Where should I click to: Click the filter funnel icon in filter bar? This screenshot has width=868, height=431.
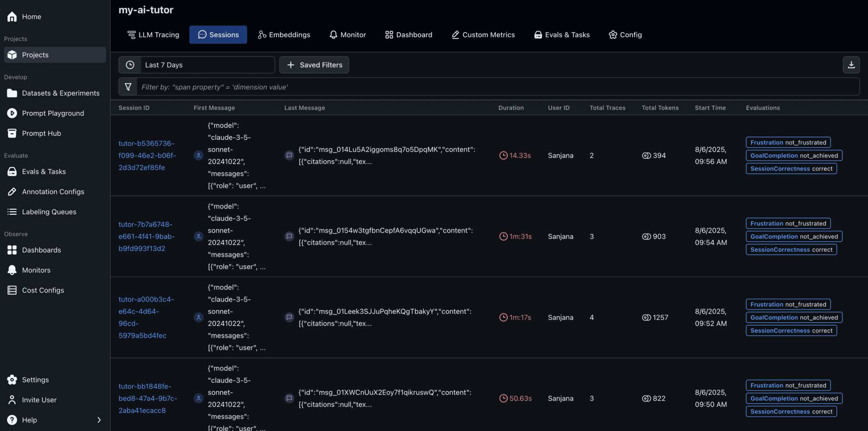(x=128, y=87)
